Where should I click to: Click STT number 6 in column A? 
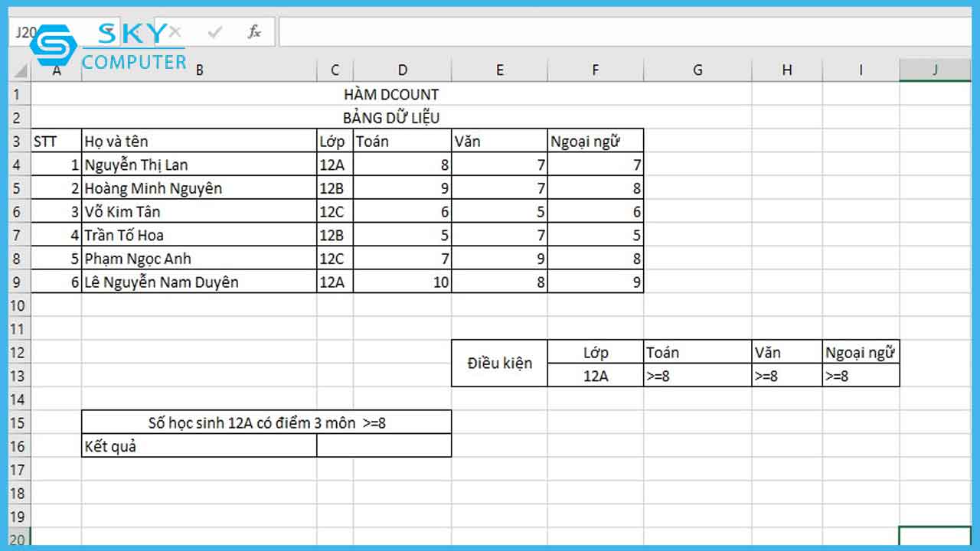(57, 282)
